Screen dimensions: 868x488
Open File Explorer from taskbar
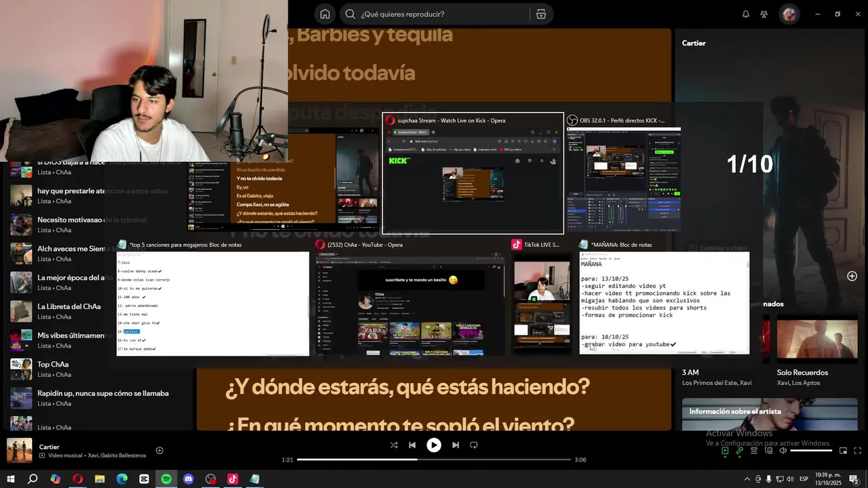tap(100, 479)
